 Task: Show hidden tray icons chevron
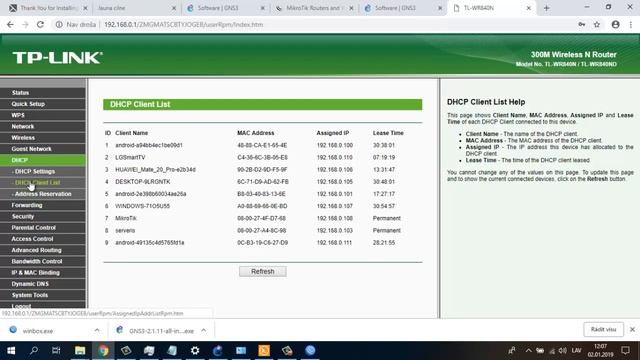point(529,351)
